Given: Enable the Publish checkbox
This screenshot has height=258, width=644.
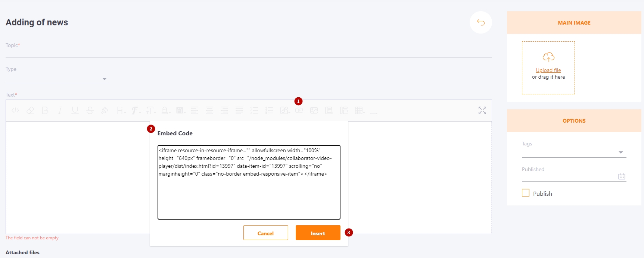Looking at the screenshot, I should 526,193.
